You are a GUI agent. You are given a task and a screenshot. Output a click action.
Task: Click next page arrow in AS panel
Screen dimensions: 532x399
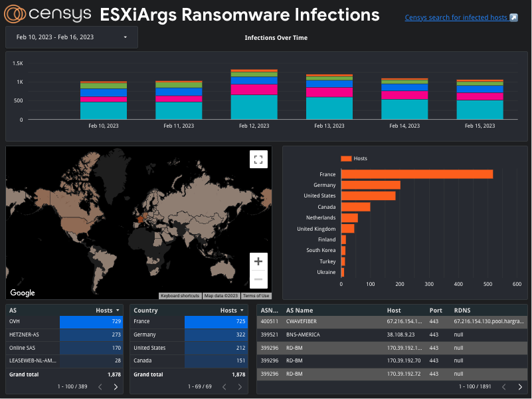tap(116, 386)
